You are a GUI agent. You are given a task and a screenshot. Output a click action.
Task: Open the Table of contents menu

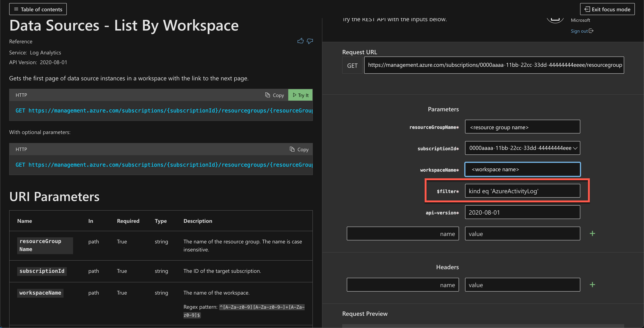click(x=38, y=9)
